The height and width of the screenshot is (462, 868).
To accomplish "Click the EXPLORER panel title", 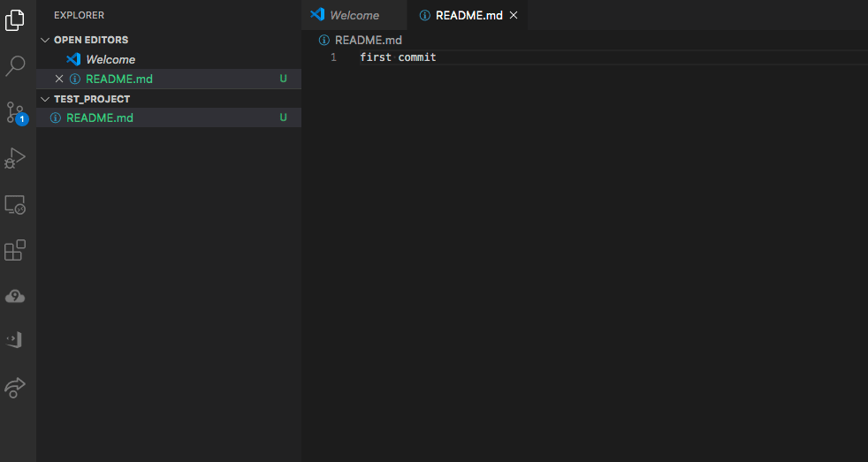I will [79, 15].
